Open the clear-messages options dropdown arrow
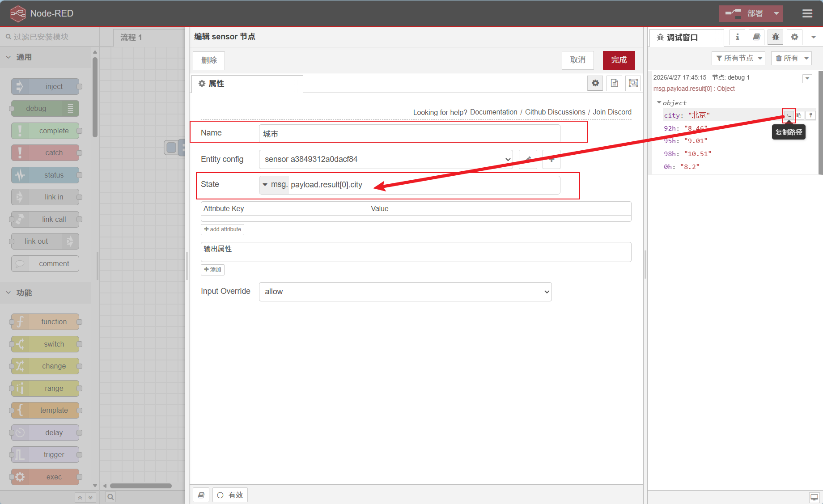This screenshot has height=504, width=823. pos(806,58)
